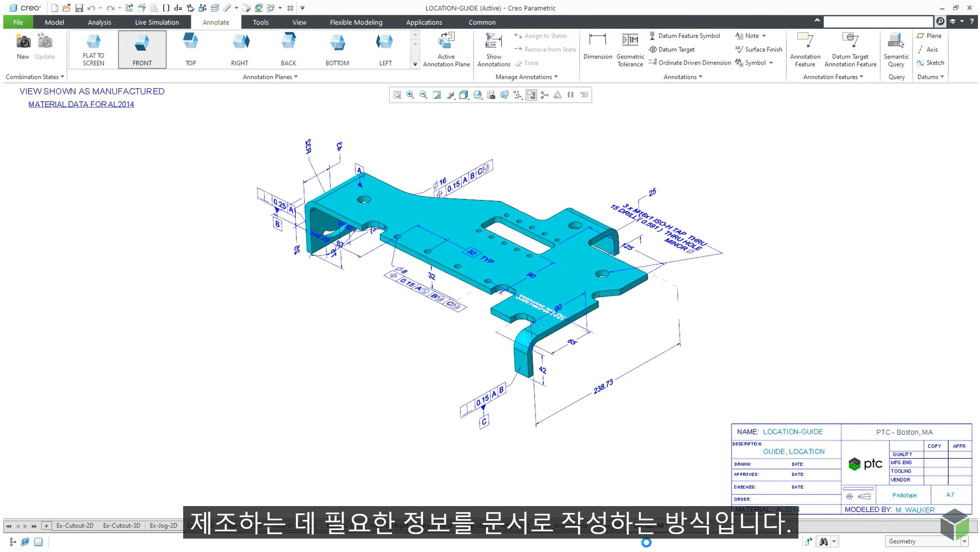This screenshot has height=552, width=980.
Task: Choose the Geometric Tolerance tool
Action: [x=630, y=50]
